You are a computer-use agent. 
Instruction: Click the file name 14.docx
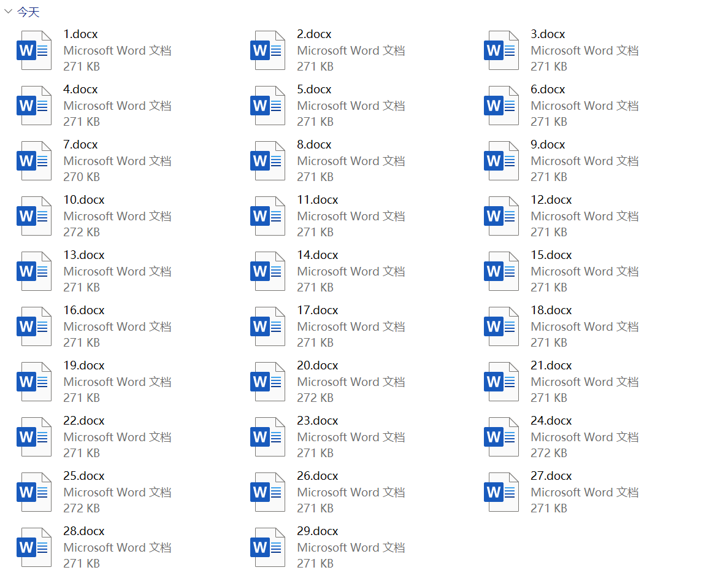coord(318,255)
